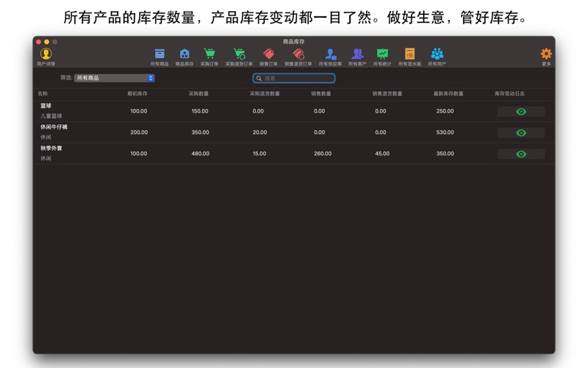Sort by 销售退货数量 column header
This screenshot has width=588, height=368.
(387, 93)
